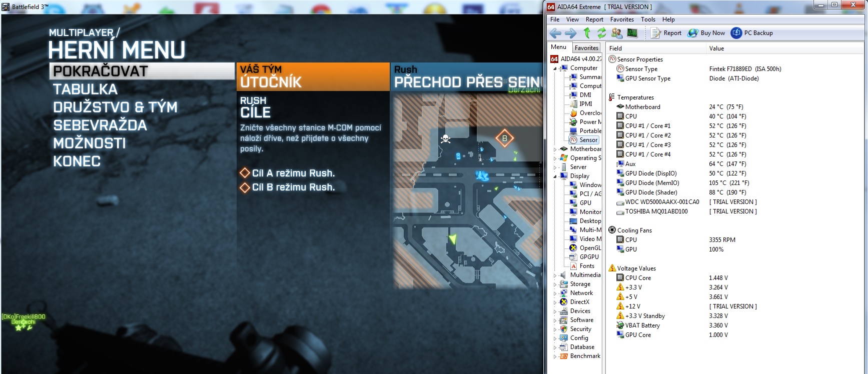This screenshot has height=374, width=868.
Task: Click the WDC hard drive row icon
Action: coord(620,202)
